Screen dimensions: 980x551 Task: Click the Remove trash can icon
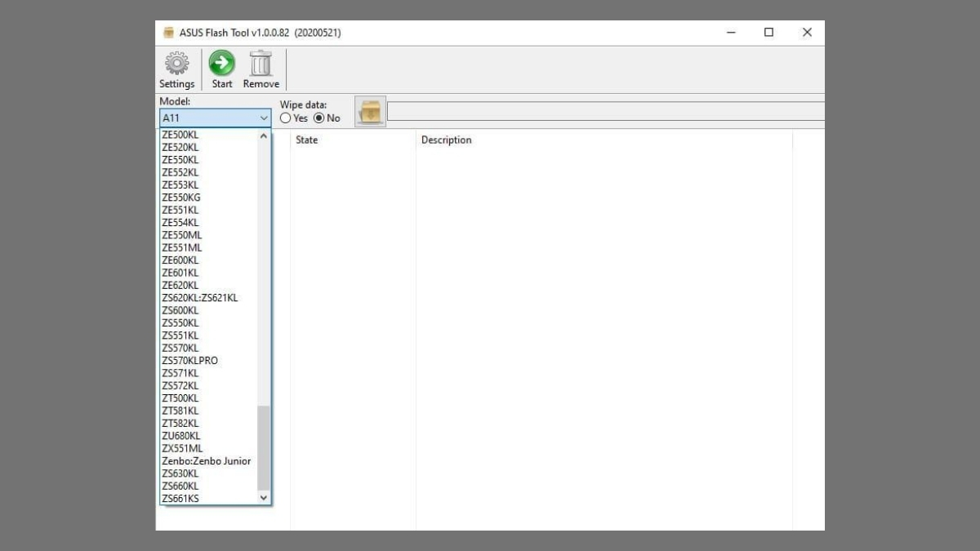pos(261,64)
